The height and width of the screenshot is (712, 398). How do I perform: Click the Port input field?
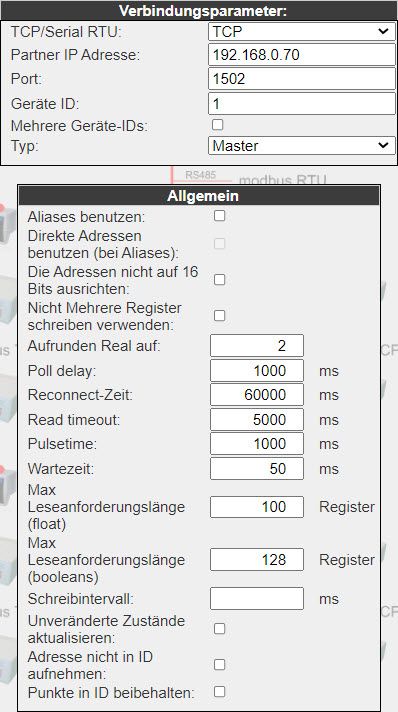(x=302, y=79)
